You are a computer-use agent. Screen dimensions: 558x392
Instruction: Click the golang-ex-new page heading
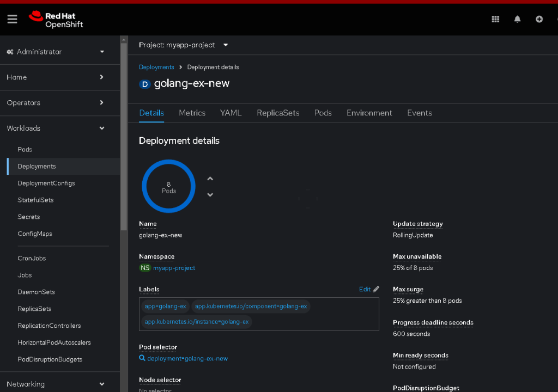click(x=192, y=84)
